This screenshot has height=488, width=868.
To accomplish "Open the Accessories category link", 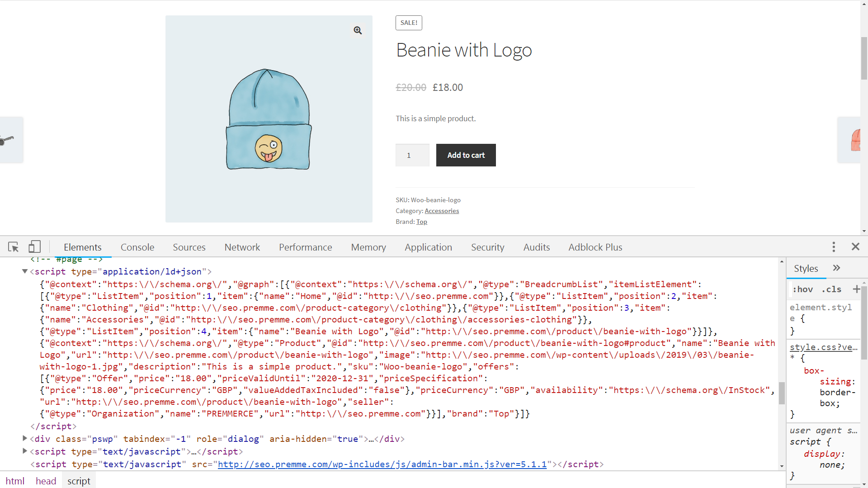I will click(442, 211).
